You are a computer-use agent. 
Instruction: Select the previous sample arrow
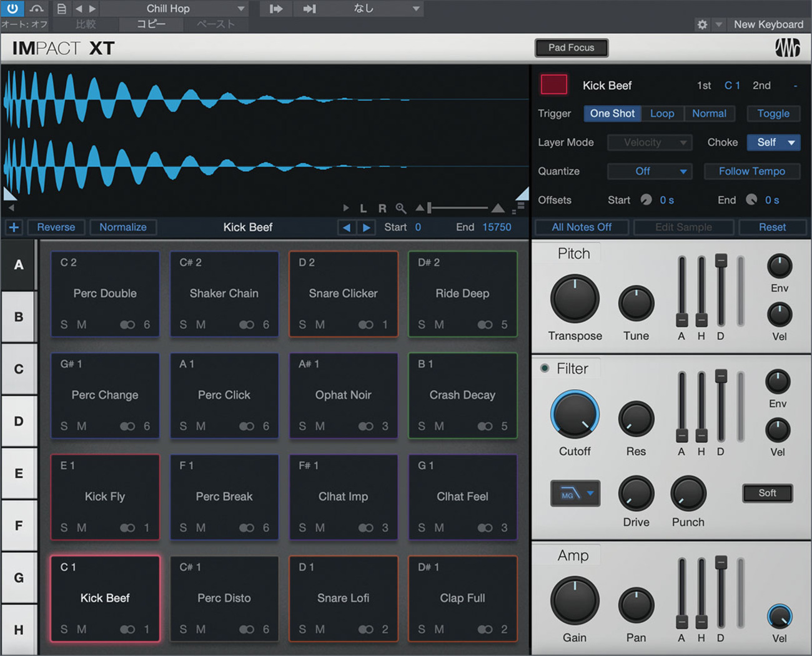coord(346,227)
